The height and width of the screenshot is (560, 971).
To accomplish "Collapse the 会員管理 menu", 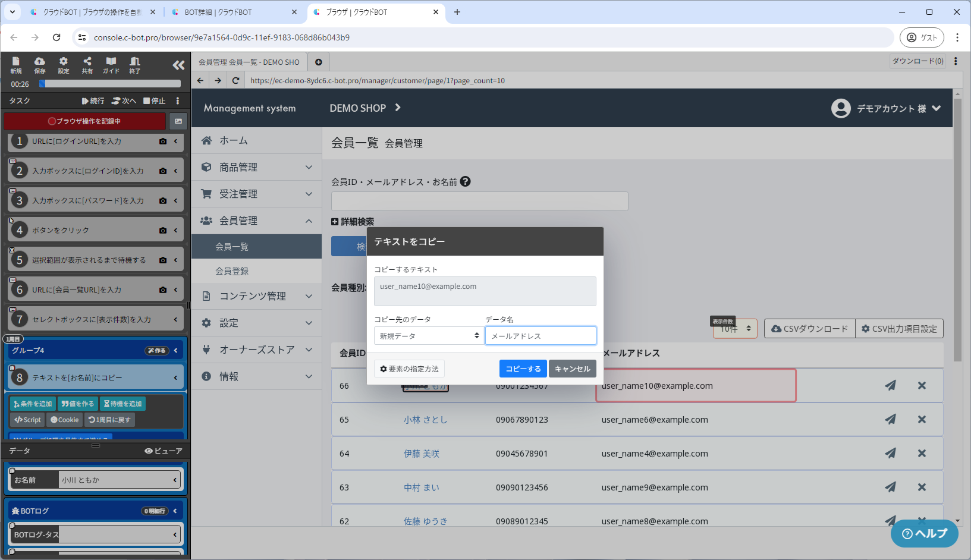I will (x=256, y=221).
